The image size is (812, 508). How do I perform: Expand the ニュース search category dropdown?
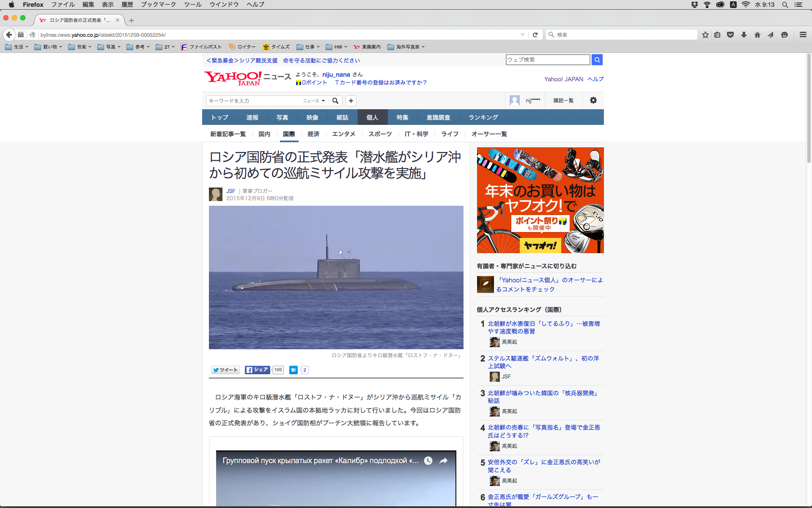tap(314, 101)
